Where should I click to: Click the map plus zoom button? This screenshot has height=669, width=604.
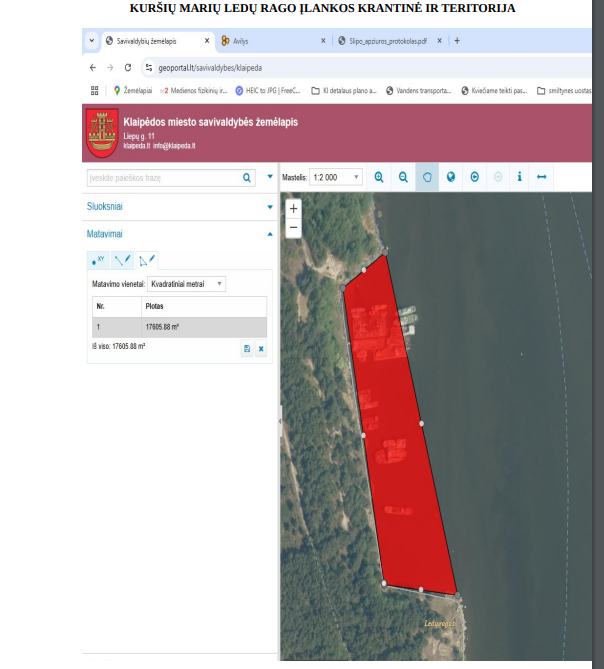click(x=294, y=209)
